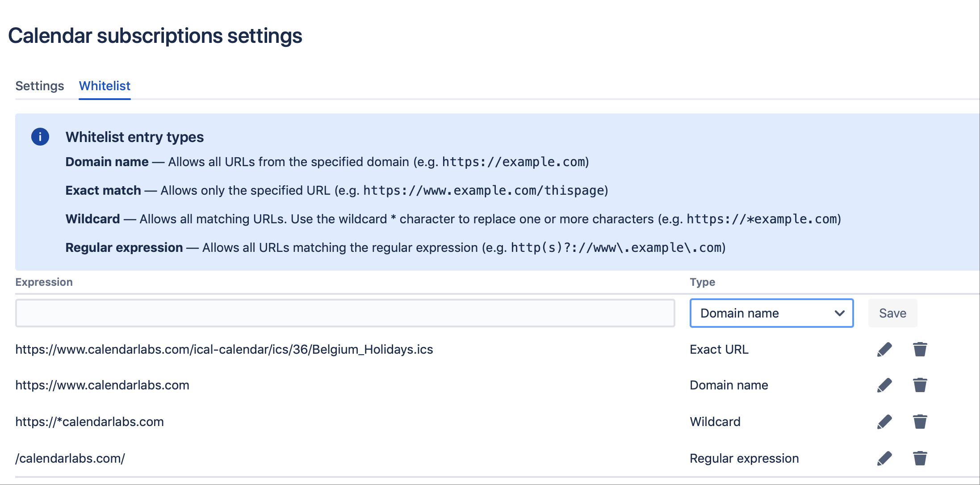Click the chevron arrow in Type selector
Viewport: 980px width, 485px height.
pyautogui.click(x=839, y=313)
